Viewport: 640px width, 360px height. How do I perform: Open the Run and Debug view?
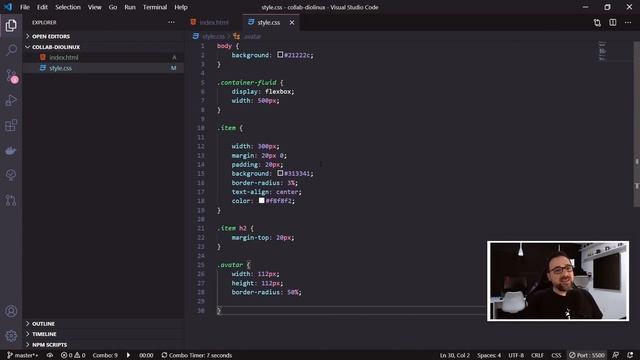(x=11, y=100)
